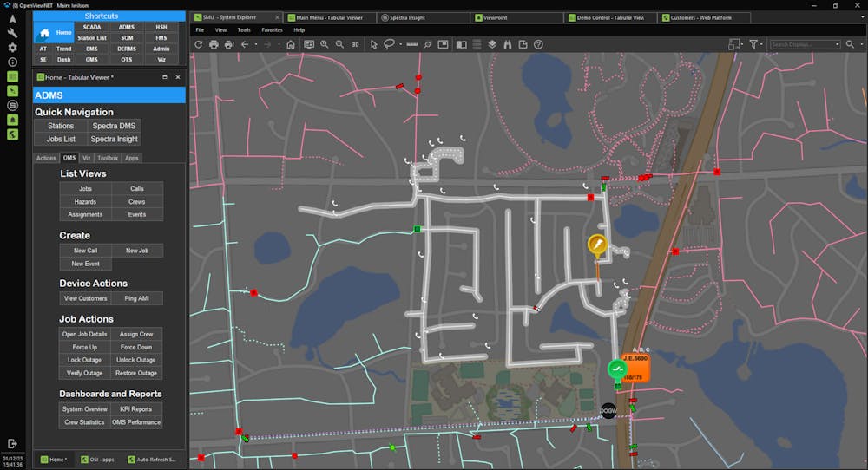Switch to the ViewPoint tab
The image size is (868, 470).
[517, 17]
